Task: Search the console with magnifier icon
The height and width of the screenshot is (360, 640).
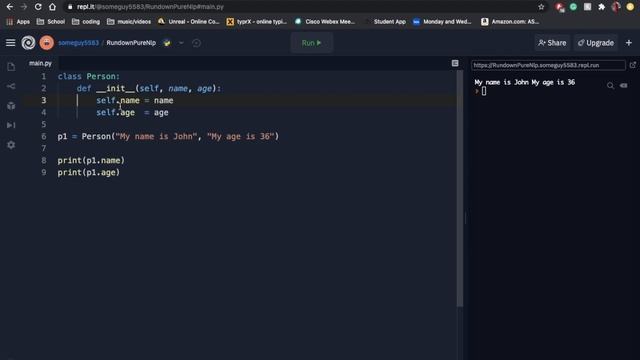Action: [x=610, y=85]
